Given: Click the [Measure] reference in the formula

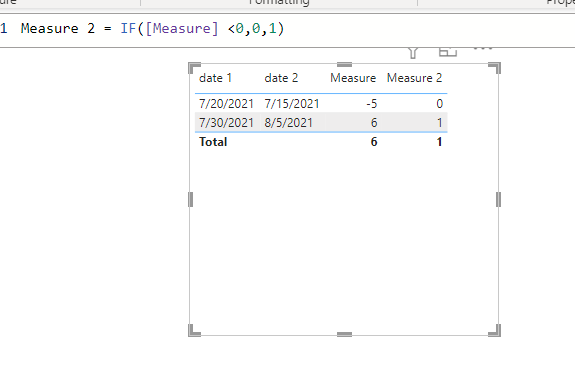Looking at the screenshot, I should coord(182,28).
